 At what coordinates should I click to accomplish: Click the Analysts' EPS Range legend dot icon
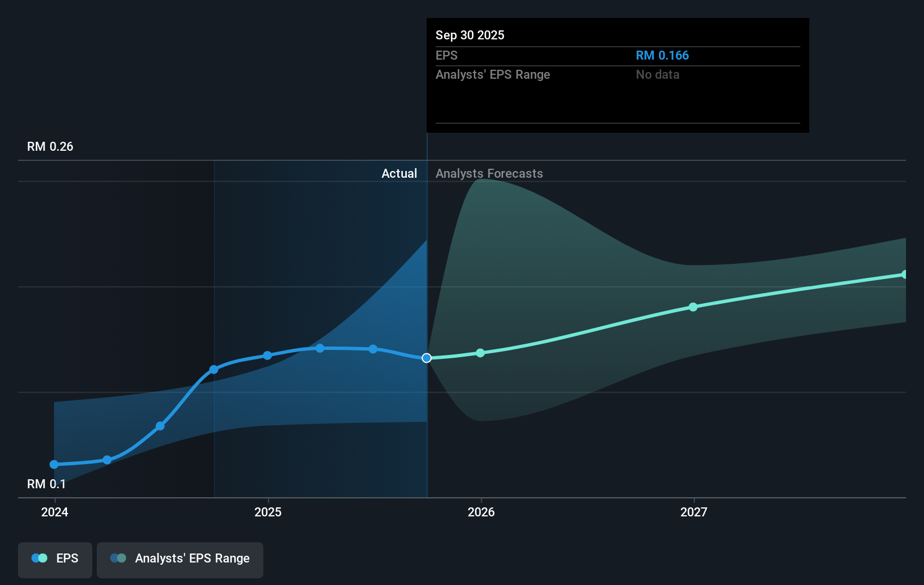click(119, 558)
